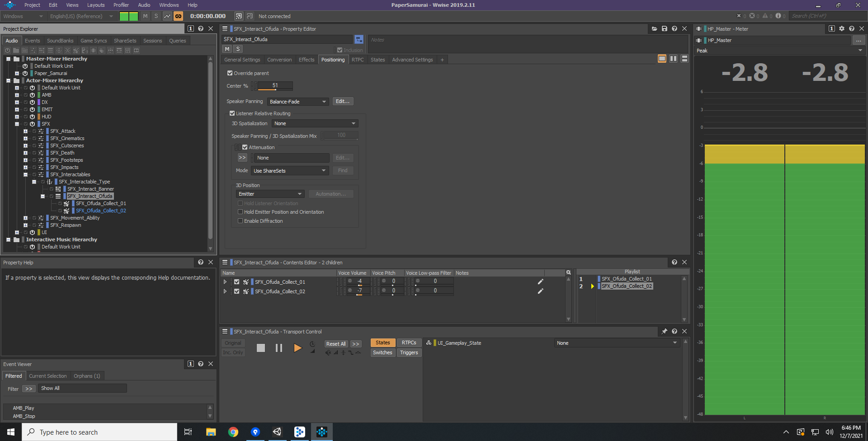Click the blue object color icon by name field
The height and width of the screenshot is (441, 868).
359,39
